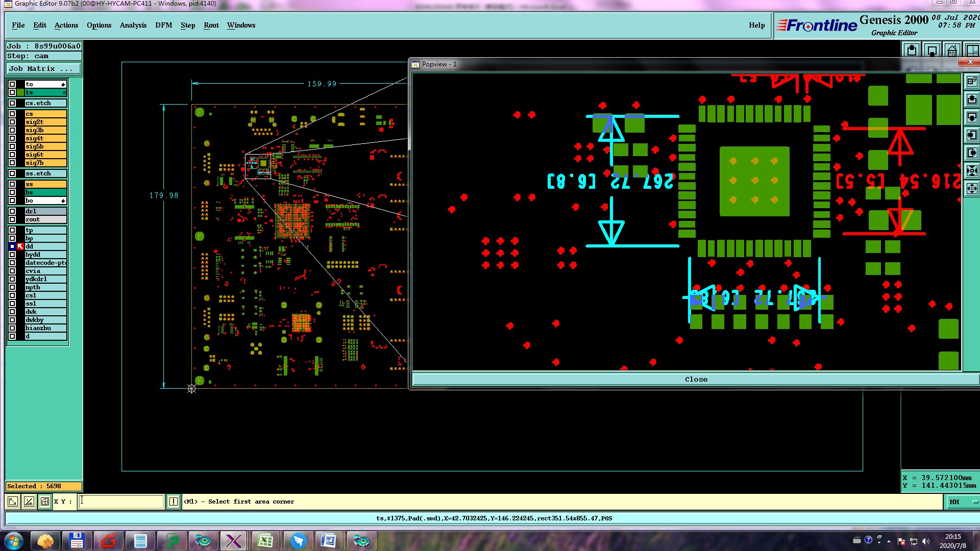The image size is (980, 551).
Task: Click the green color swatch of ts layer
Action: coord(20,92)
